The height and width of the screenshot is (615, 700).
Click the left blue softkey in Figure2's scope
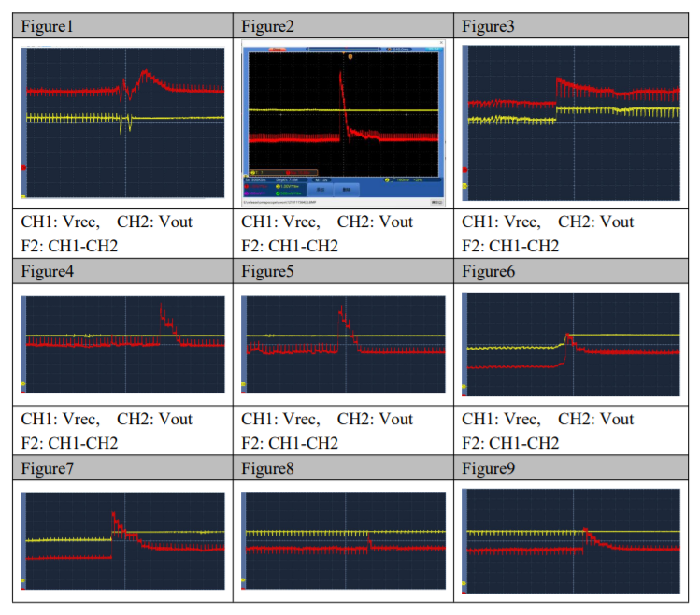(x=321, y=190)
